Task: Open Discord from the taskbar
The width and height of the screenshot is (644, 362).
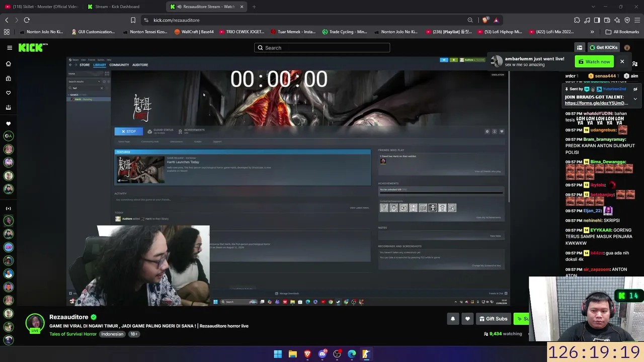Action: (x=323, y=354)
